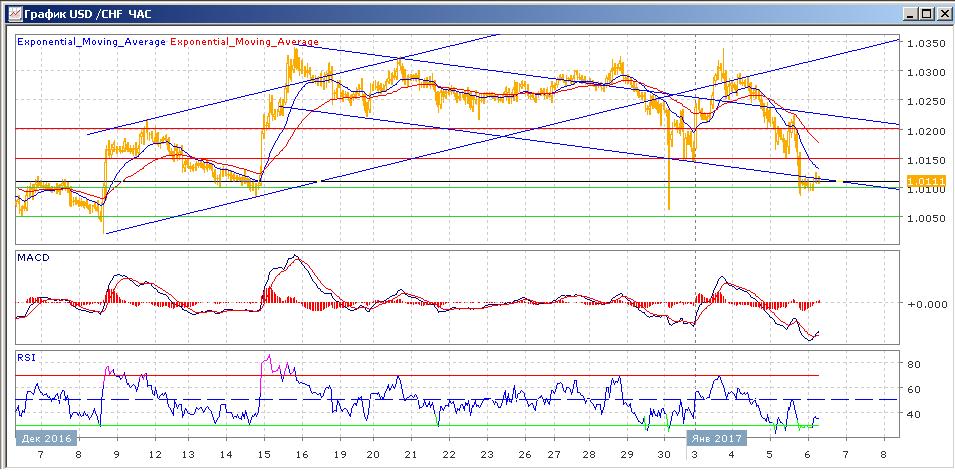This screenshot has width=955, height=474.
Task: Click price axis label 1.0100
Action: tap(925, 189)
